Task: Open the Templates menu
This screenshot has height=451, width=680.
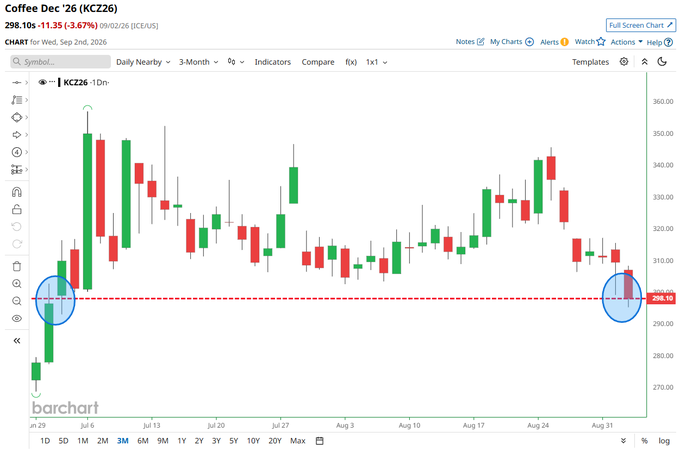Action: (590, 62)
